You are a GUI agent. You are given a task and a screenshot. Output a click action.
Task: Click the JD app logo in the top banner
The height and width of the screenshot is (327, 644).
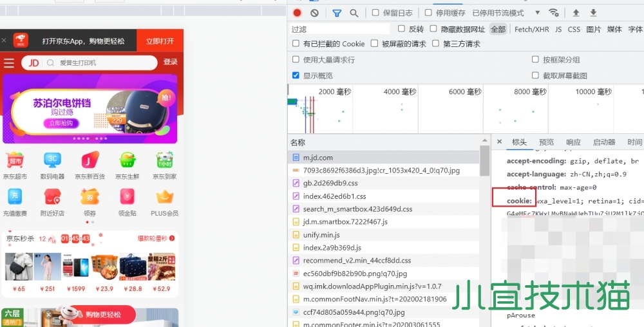(21, 41)
